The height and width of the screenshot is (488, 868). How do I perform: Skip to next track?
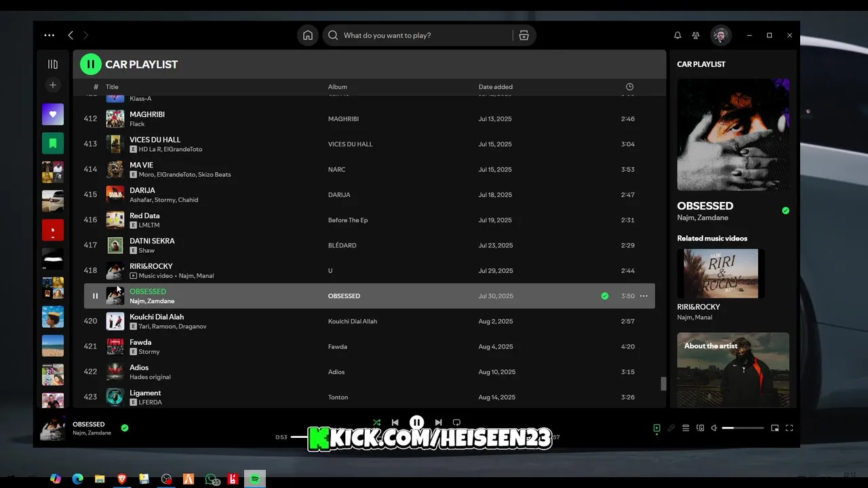pyautogui.click(x=438, y=422)
